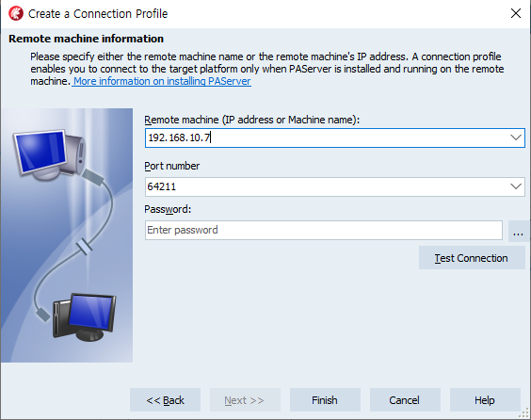Open the password ellipsis options button
Image resolution: width=531 pixels, height=420 pixels.
point(518,231)
